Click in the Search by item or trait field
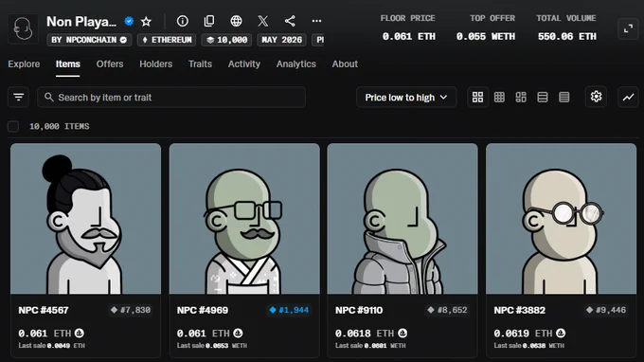The width and height of the screenshot is (644, 362). 171,98
